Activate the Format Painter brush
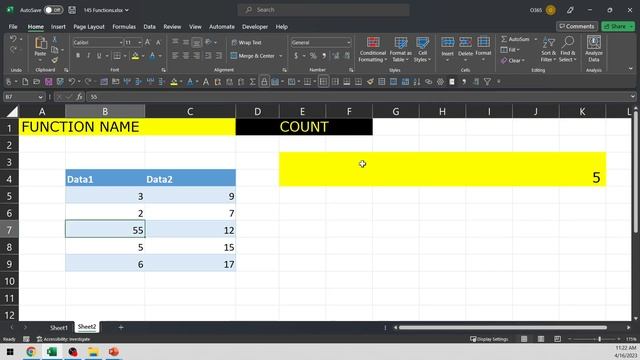Viewport: 640px width, 360px height. [x=54, y=60]
